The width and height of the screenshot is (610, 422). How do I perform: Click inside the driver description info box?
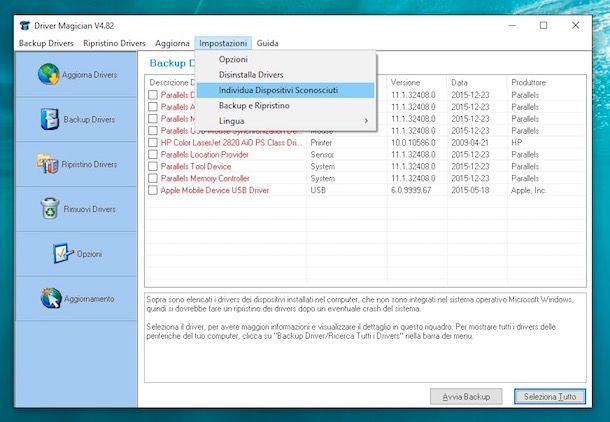point(365,338)
